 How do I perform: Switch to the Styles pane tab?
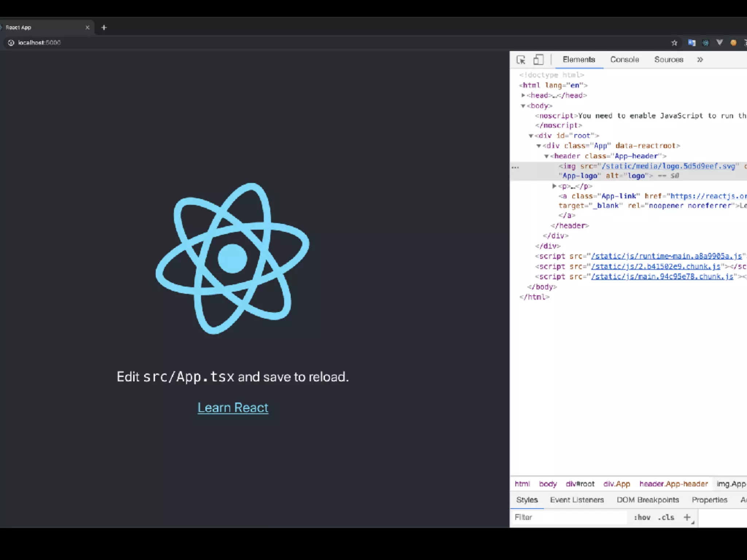527,500
